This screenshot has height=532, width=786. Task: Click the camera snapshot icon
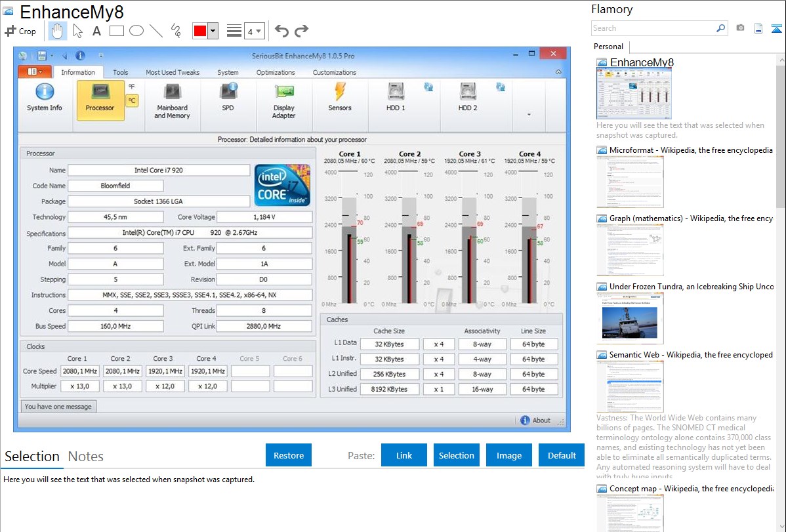tap(740, 28)
